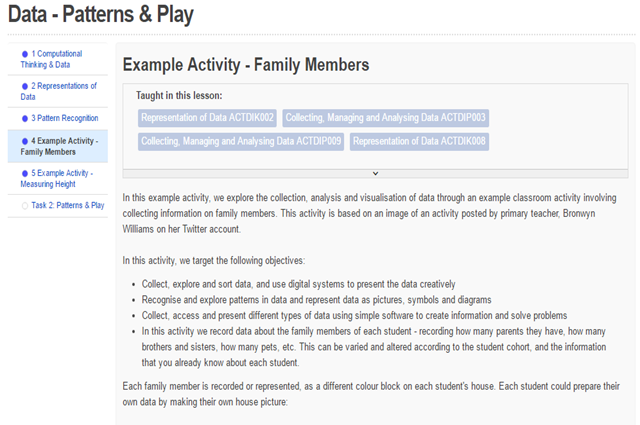Screen dimensions: 640x425
Task: Click the empty circle beside Task 2: Patterns & Play
Action: [25, 205]
